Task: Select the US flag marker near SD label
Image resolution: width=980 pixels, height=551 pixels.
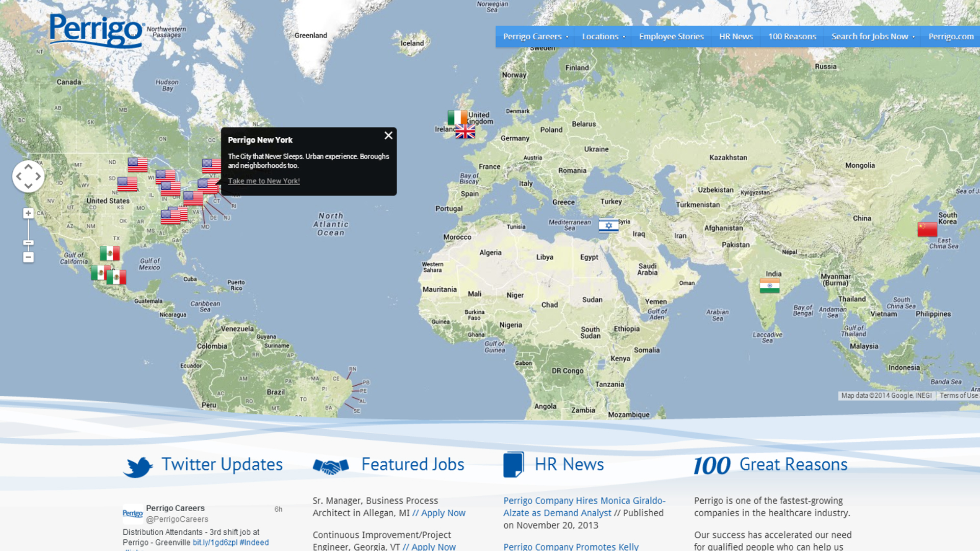Action: point(127,184)
